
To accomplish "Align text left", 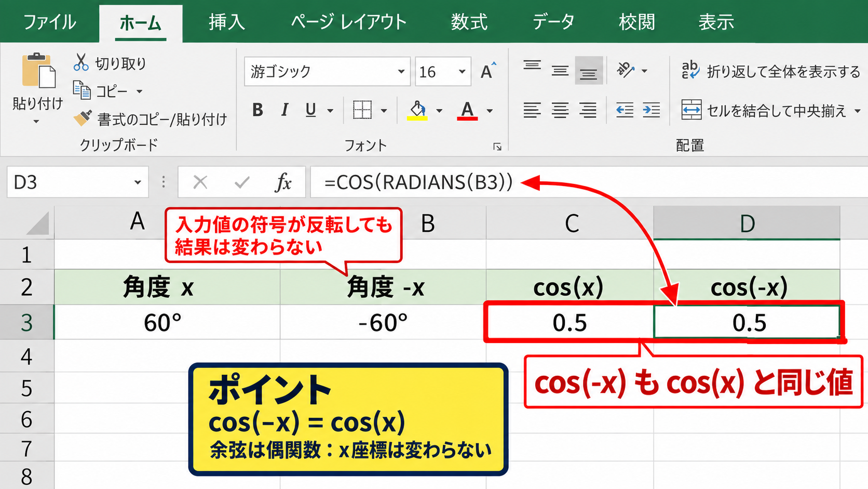I will 532,110.
